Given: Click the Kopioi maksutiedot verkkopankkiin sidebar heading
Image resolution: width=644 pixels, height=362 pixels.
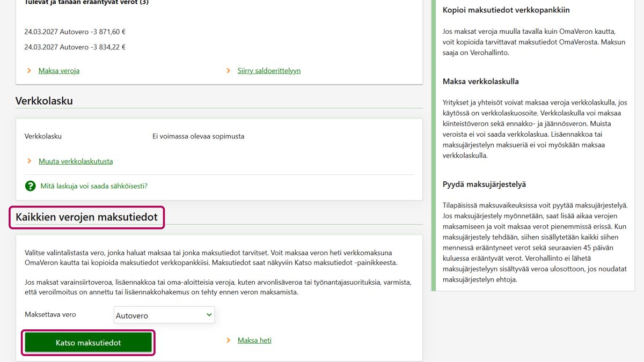Looking at the screenshot, I should pyautogui.click(x=506, y=10).
